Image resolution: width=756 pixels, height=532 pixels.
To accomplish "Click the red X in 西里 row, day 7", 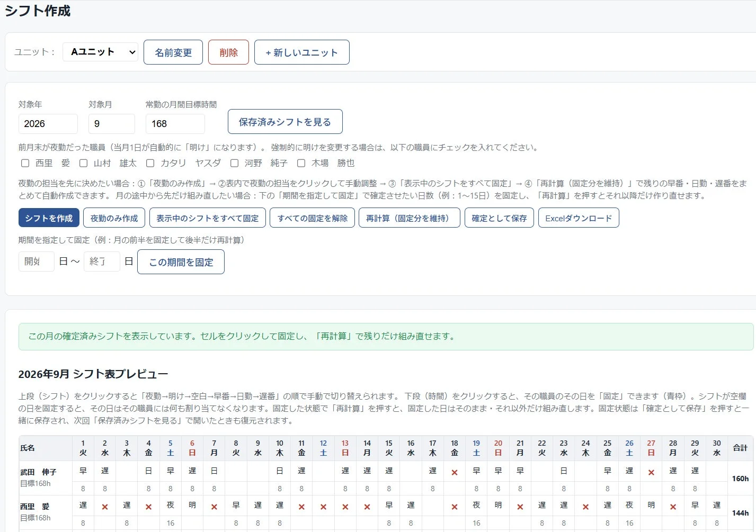I will (x=214, y=507).
